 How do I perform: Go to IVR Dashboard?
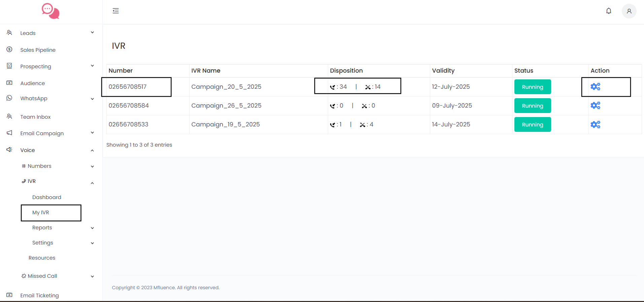click(x=46, y=197)
